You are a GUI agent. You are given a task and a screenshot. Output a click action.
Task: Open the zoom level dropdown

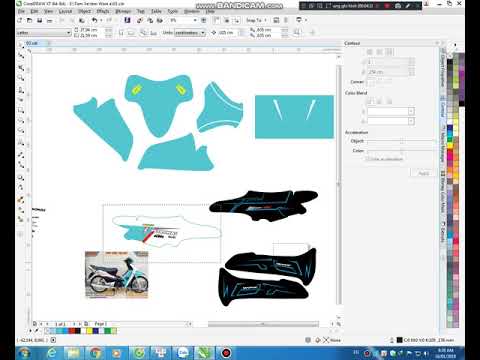(195, 20)
